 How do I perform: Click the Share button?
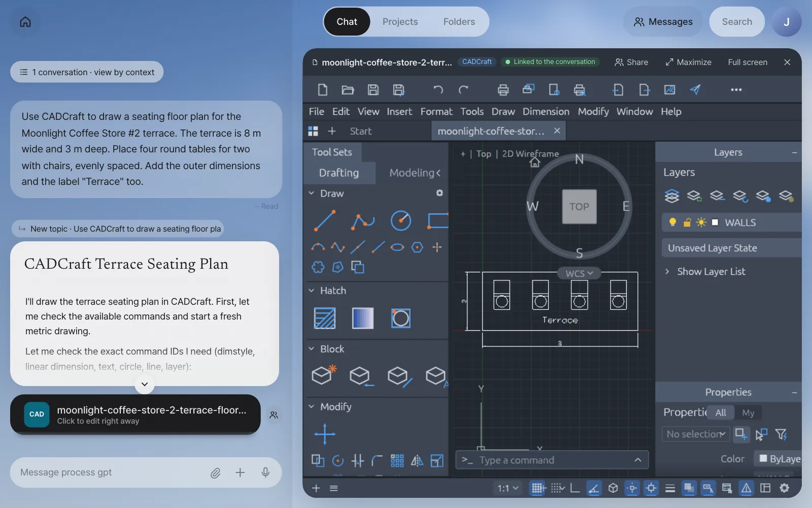pyautogui.click(x=631, y=62)
